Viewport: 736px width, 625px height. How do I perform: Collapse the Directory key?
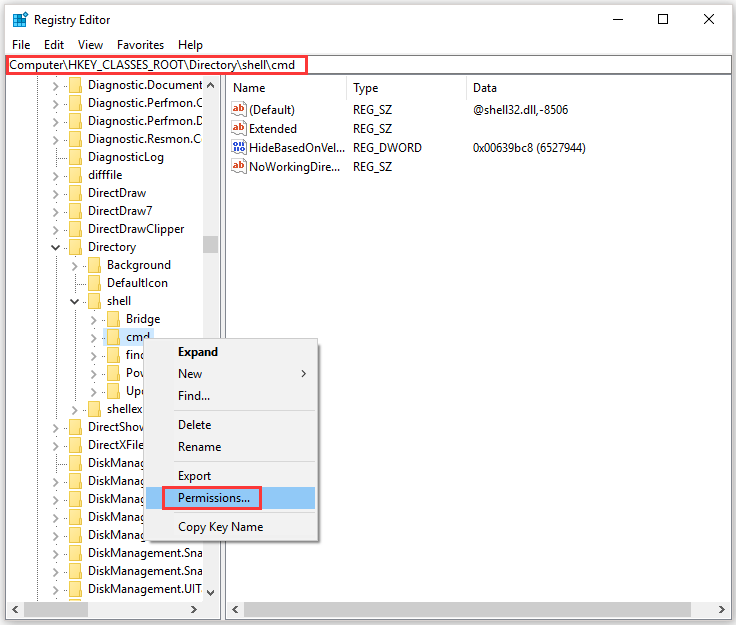coord(55,247)
